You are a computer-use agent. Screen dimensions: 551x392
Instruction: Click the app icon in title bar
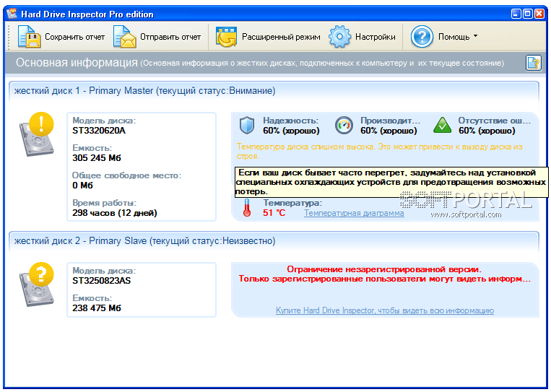click(x=12, y=14)
